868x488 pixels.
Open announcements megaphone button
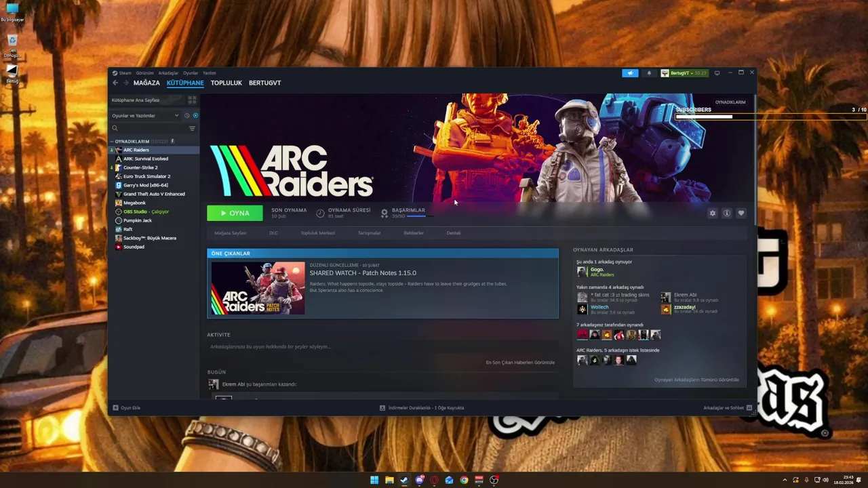(x=630, y=73)
